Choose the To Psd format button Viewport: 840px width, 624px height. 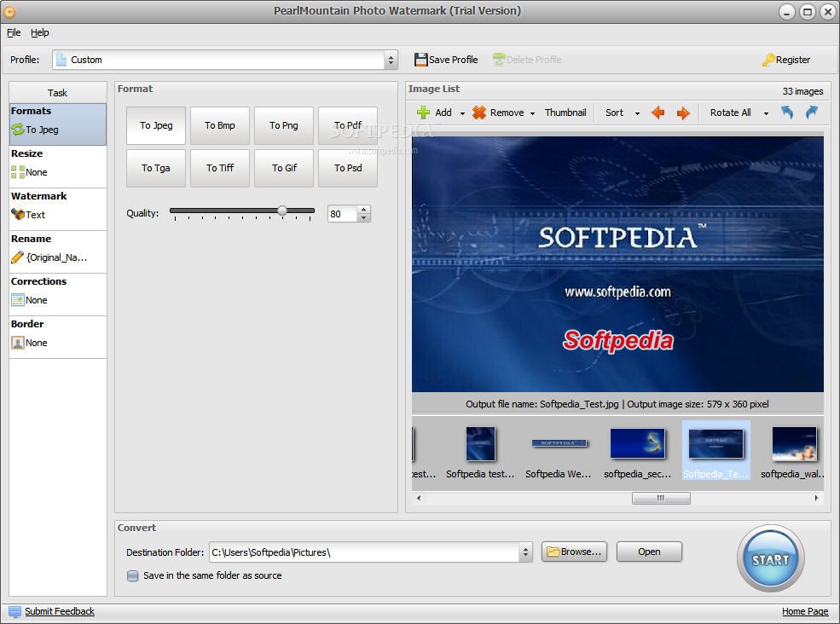click(x=348, y=168)
